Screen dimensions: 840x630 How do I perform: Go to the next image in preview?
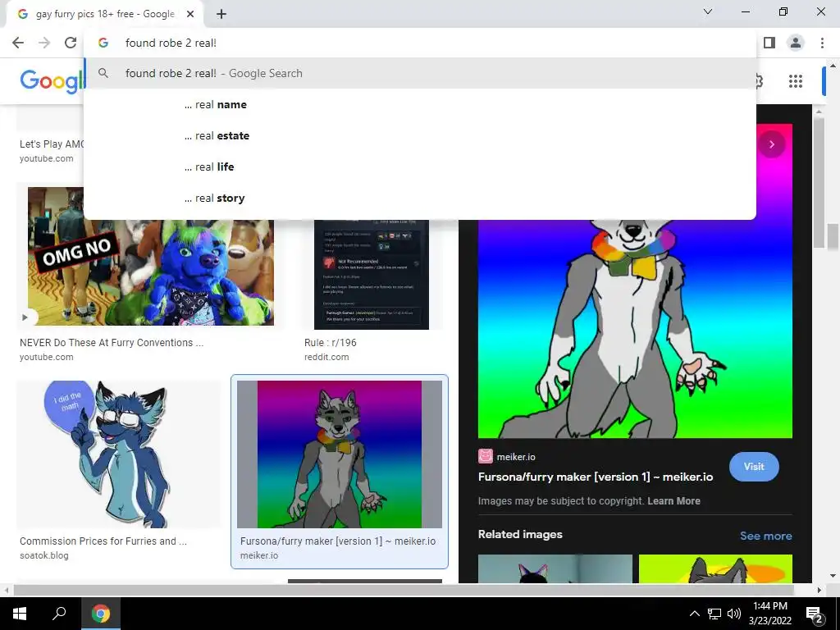[771, 144]
